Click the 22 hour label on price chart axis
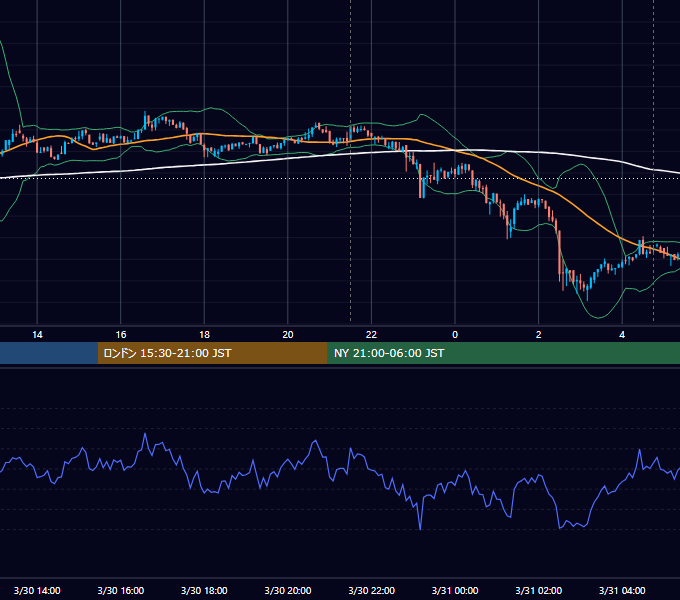 (371, 335)
